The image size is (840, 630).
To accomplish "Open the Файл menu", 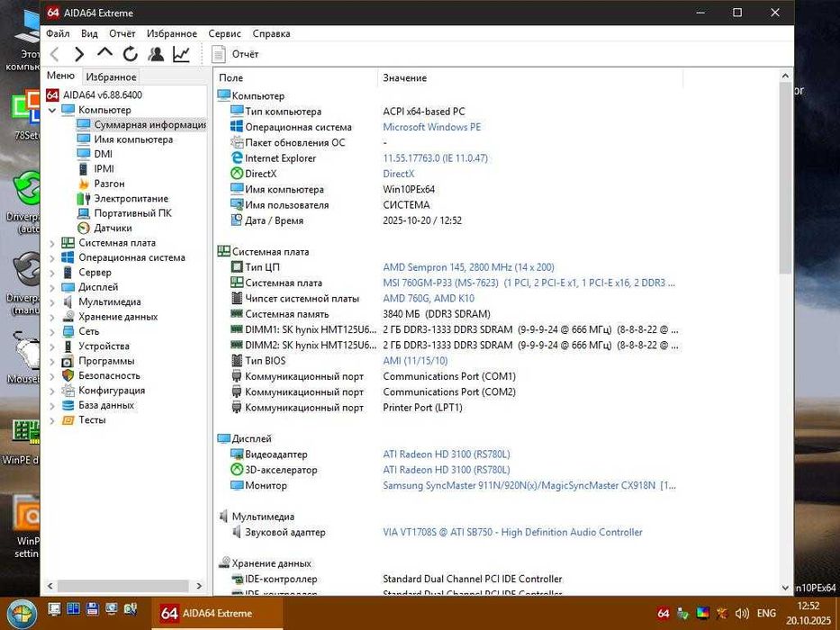I will click(x=58, y=33).
